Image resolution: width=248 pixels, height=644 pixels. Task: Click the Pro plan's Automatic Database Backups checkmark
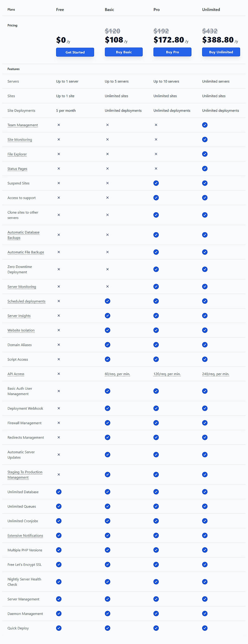pos(156,235)
